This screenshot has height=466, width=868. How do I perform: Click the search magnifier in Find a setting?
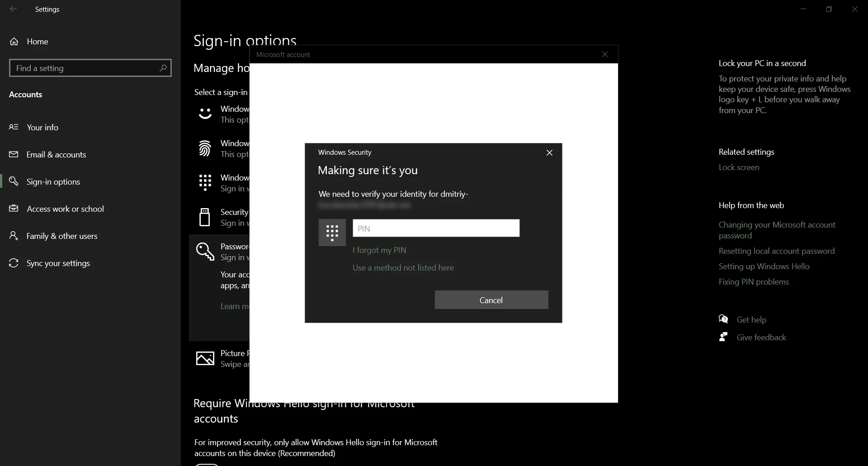click(163, 68)
